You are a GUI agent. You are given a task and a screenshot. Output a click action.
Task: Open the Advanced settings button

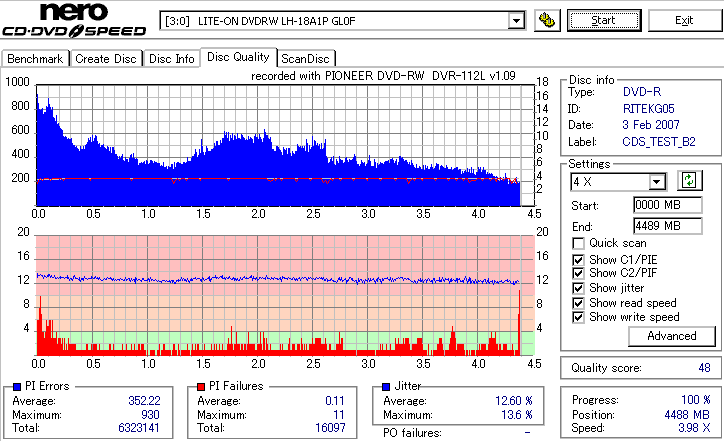click(672, 336)
